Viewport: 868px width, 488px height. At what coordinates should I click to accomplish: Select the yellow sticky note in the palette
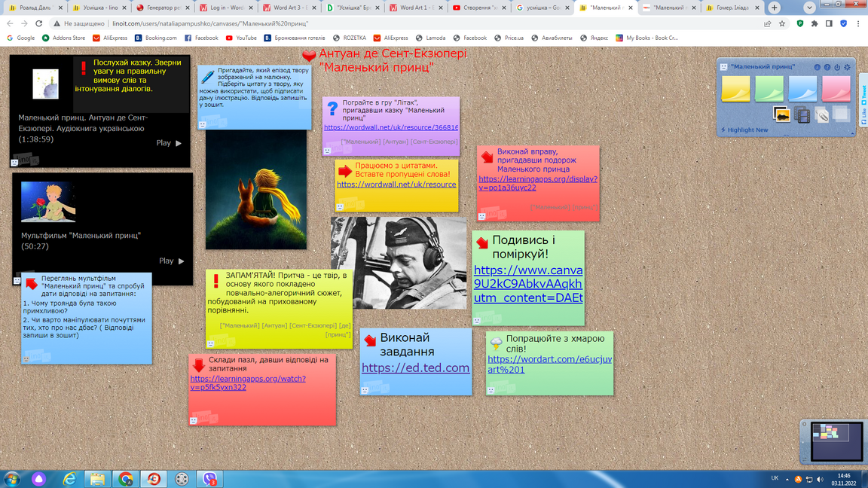tap(735, 89)
